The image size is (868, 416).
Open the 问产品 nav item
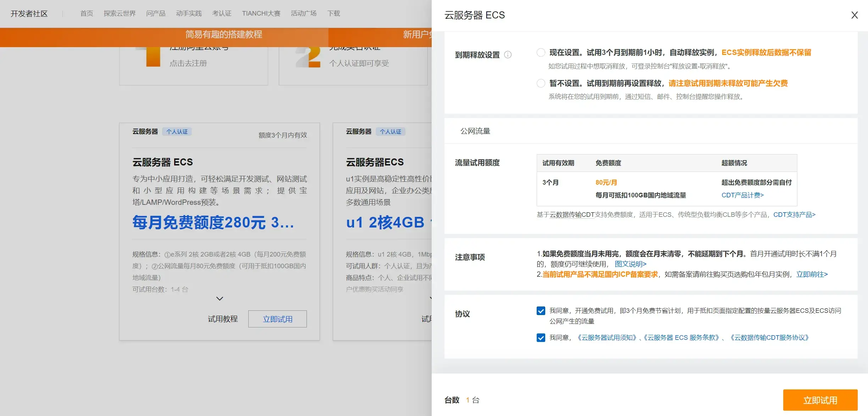click(x=156, y=13)
